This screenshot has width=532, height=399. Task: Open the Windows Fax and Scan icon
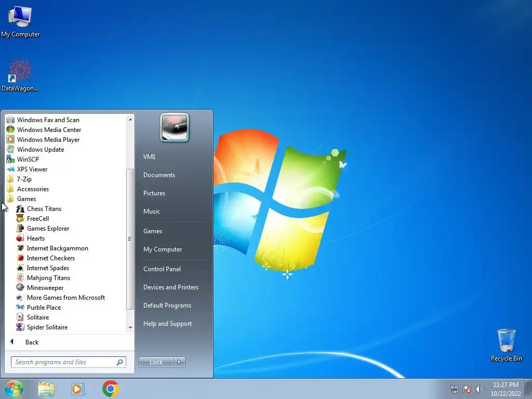(x=10, y=120)
